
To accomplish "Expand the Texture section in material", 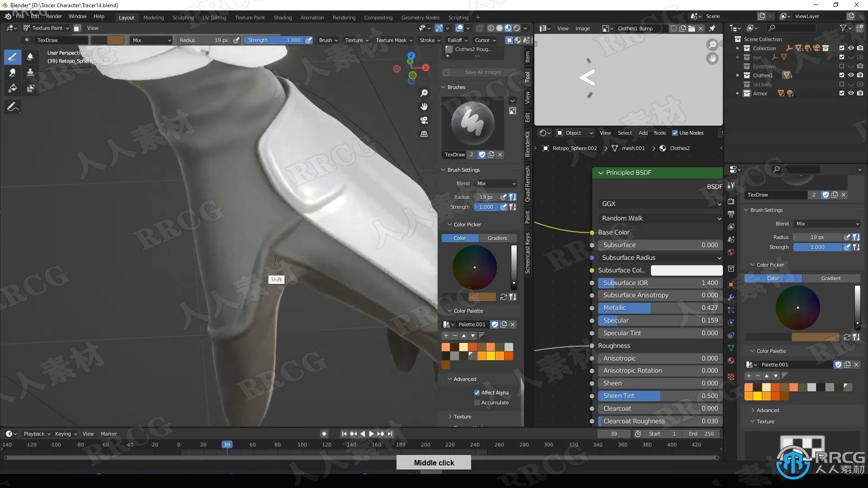I will coord(462,416).
